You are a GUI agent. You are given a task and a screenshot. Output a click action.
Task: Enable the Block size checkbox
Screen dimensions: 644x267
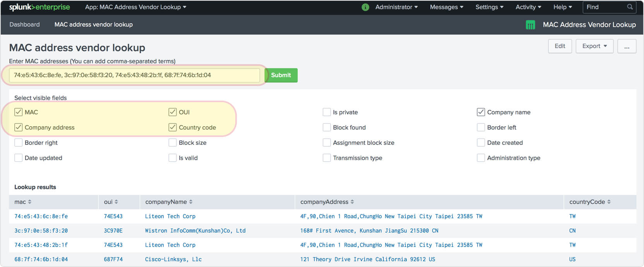pos(173,143)
